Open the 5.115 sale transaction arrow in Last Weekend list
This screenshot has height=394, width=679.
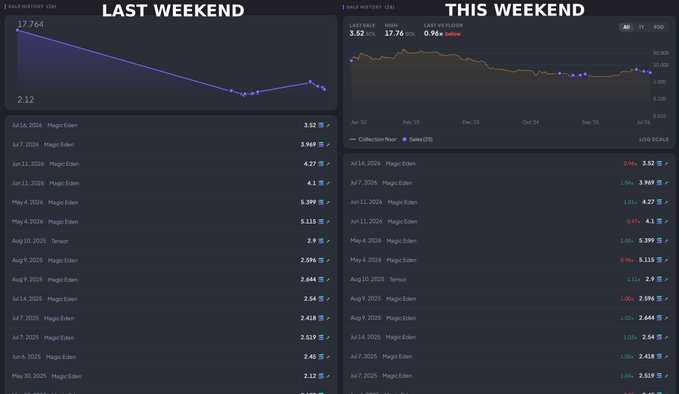pyautogui.click(x=328, y=222)
